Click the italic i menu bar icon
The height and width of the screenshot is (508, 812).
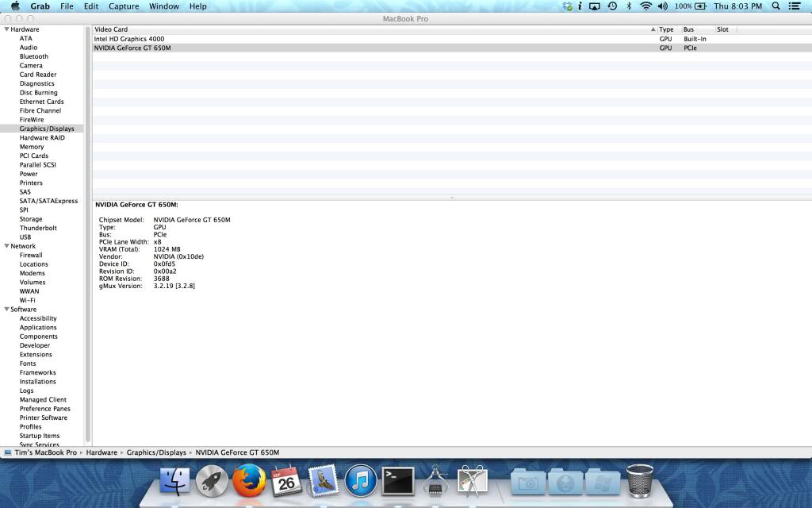click(580, 6)
